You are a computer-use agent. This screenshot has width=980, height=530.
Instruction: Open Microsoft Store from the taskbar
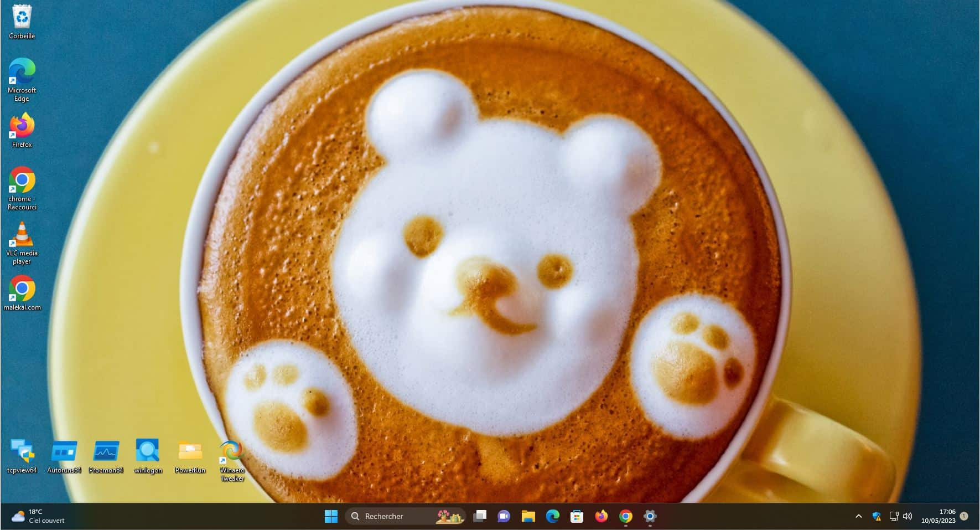point(577,516)
